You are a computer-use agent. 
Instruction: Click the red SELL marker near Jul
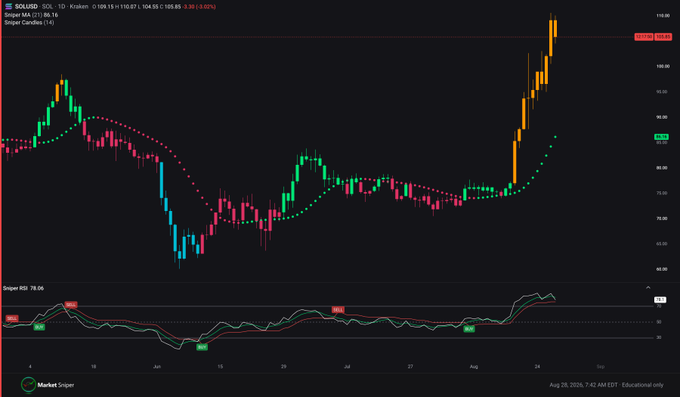338,310
